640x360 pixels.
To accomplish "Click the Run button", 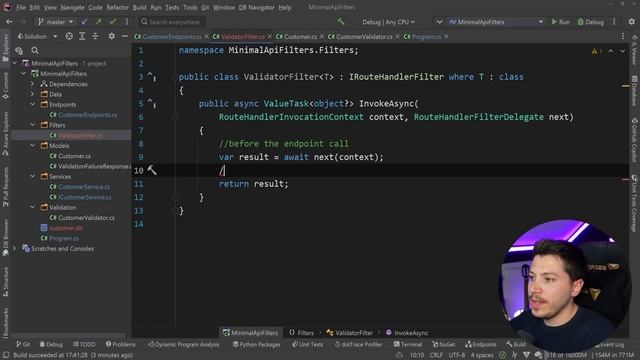I will click(x=560, y=22).
